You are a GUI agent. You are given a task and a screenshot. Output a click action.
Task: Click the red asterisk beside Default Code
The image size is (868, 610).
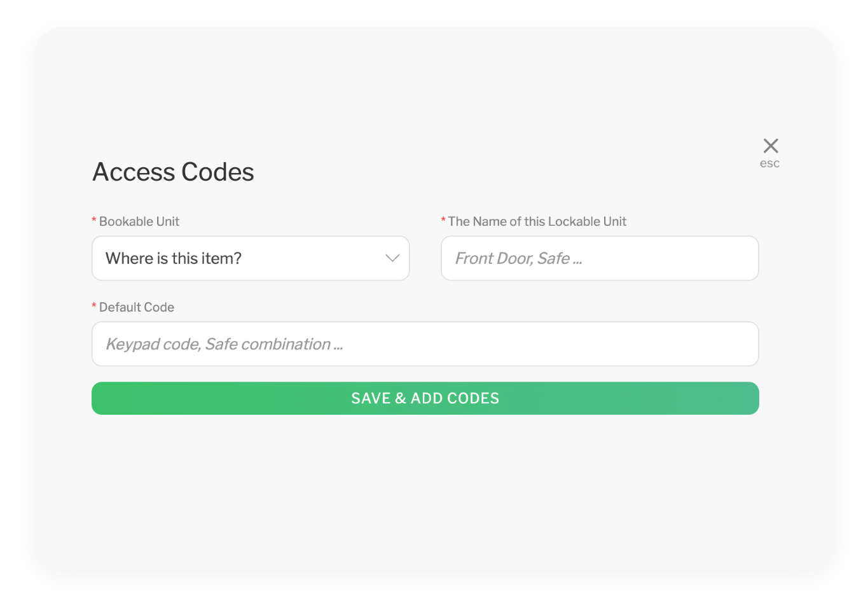pyautogui.click(x=94, y=307)
